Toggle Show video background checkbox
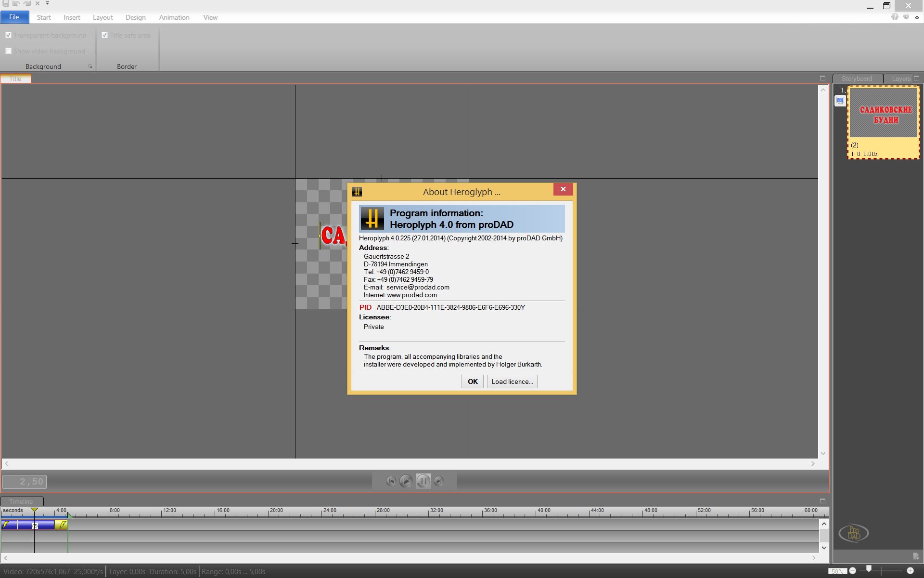 8,51
